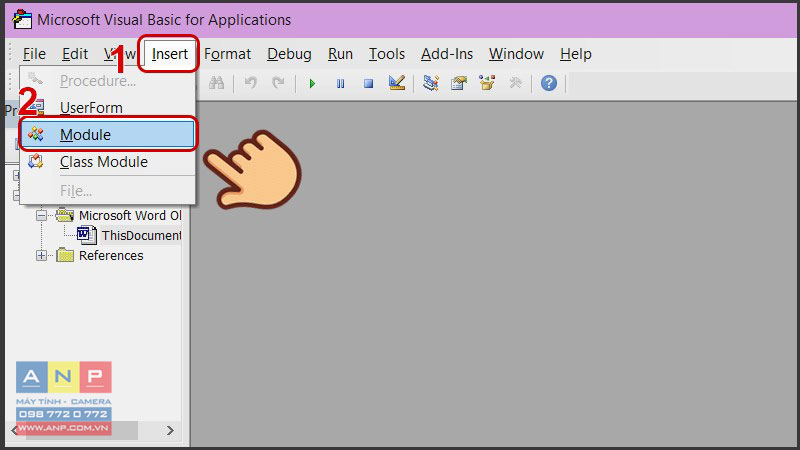Click the VBA application title icon

point(22,19)
